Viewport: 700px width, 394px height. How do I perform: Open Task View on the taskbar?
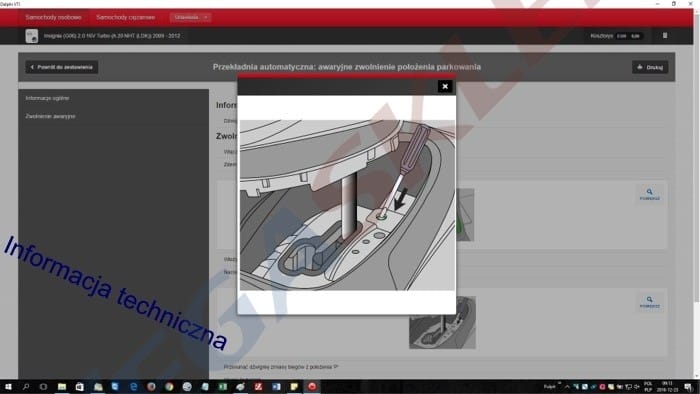[x=43, y=387]
